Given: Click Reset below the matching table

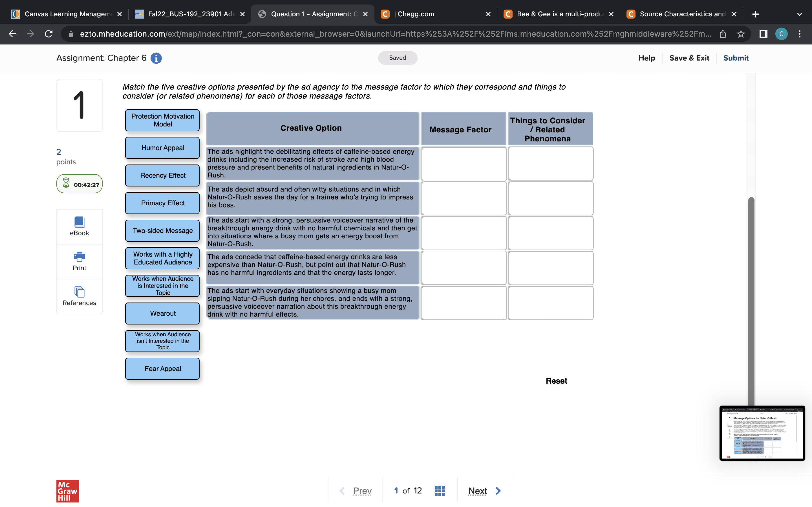Looking at the screenshot, I should [556, 381].
